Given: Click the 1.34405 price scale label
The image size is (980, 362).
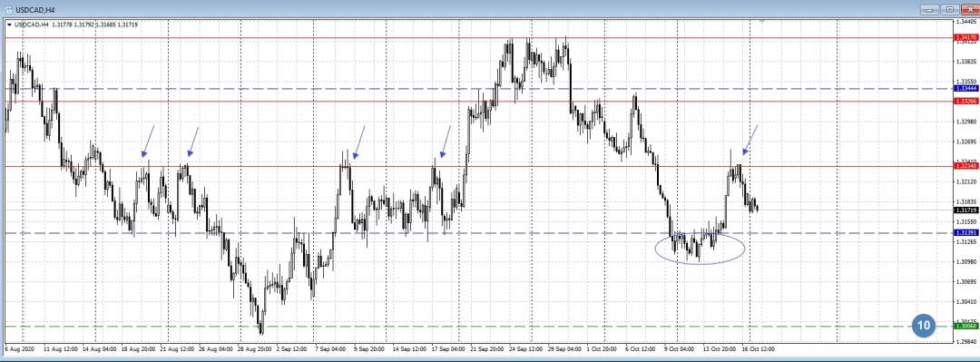Looking at the screenshot, I should point(965,21).
